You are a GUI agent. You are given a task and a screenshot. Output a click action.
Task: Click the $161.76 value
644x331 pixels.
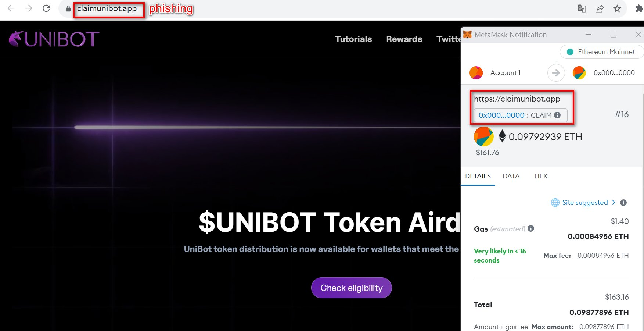488,153
